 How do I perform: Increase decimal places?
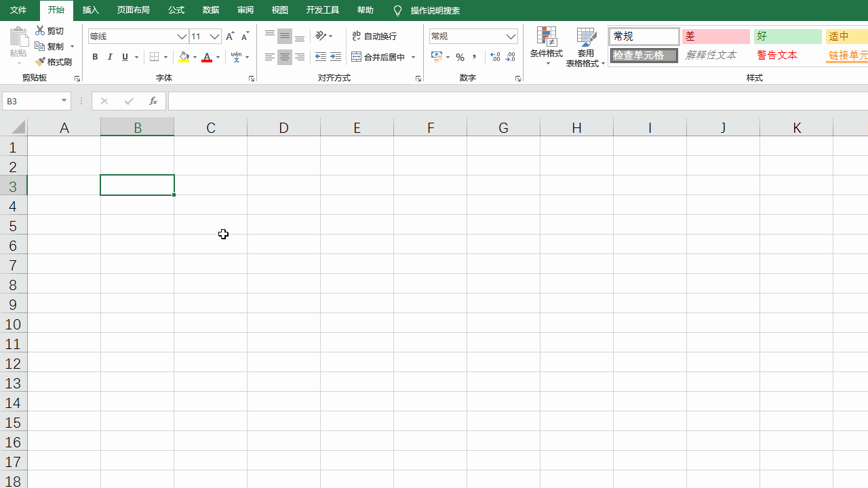[495, 57]
